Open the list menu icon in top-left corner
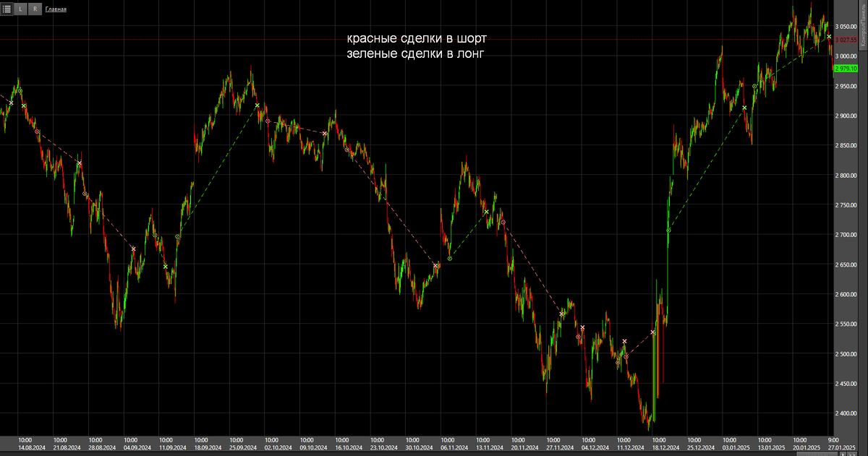This screenshot has width=868, height=456. pos(7,9)
